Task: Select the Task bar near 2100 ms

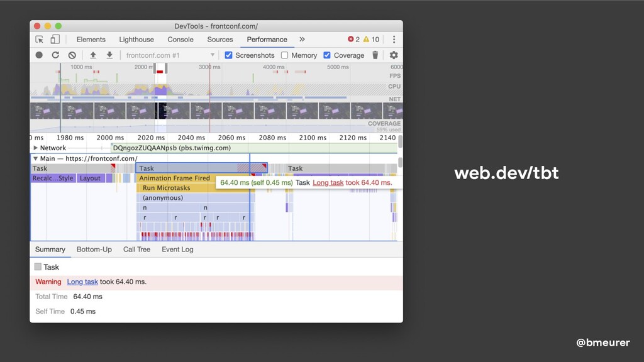Action: pos(337,168)
